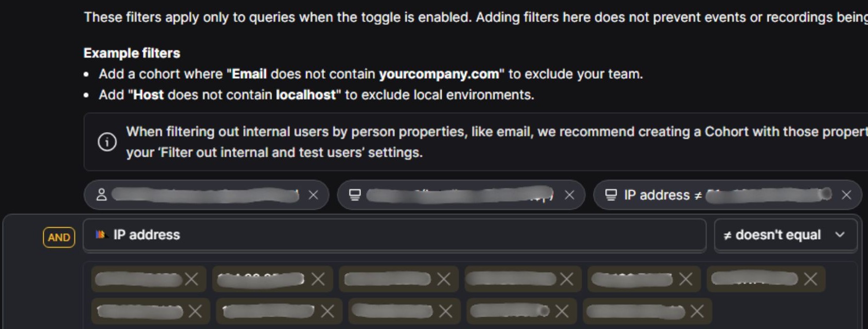The height and width of the screenshot is (329, 868).
Task: Click the monitor icon in middle filter chip
Action: (x=355, y=195)
